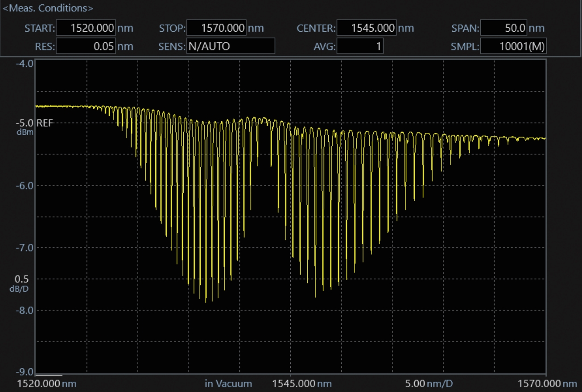Viewport: 582px width, 392px height.
Task: Click the -7.0 level axis label
Action: click(x=24, y=248)
